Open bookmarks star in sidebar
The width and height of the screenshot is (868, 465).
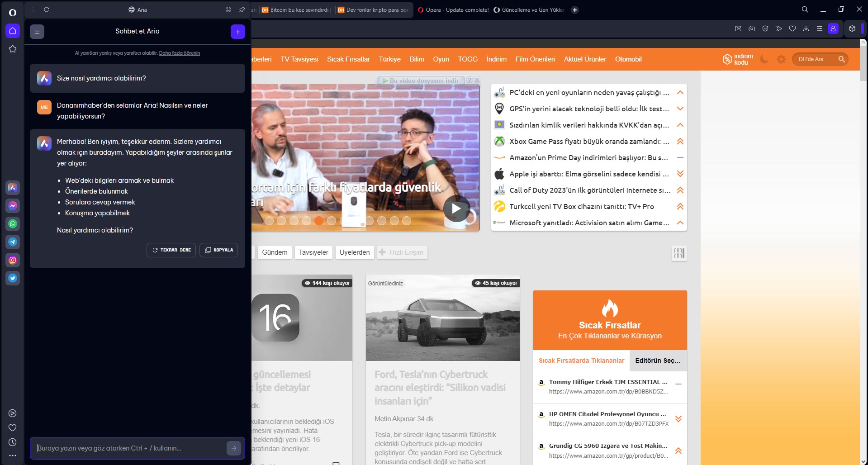pyautogui.click(x=13, y=49)
